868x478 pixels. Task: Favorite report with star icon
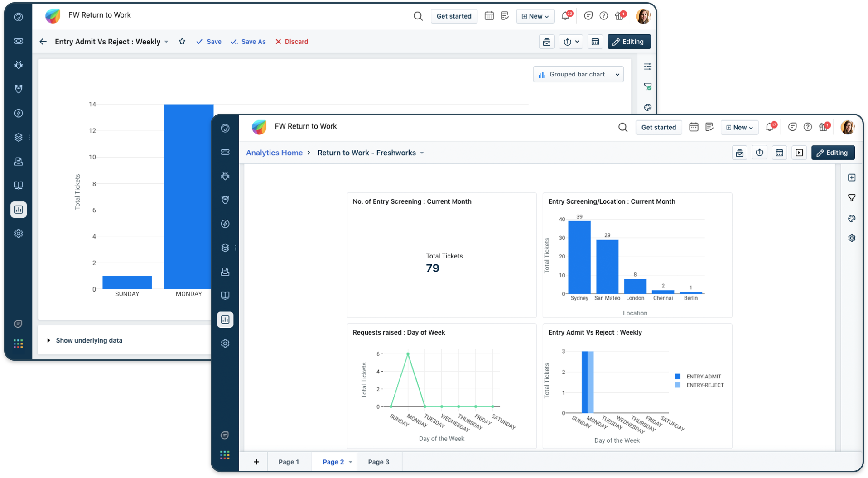point(182,42)
